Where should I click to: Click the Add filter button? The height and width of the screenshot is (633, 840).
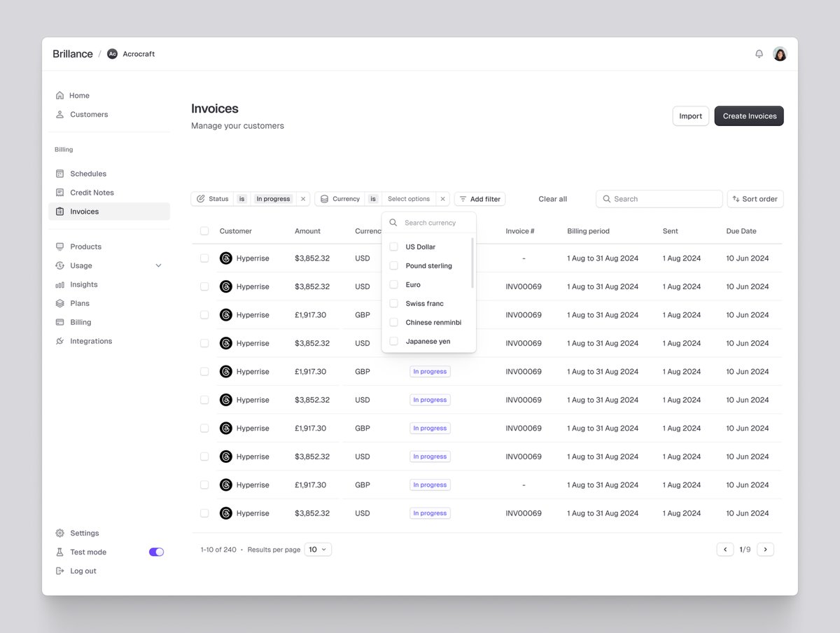tap(479, 199)
